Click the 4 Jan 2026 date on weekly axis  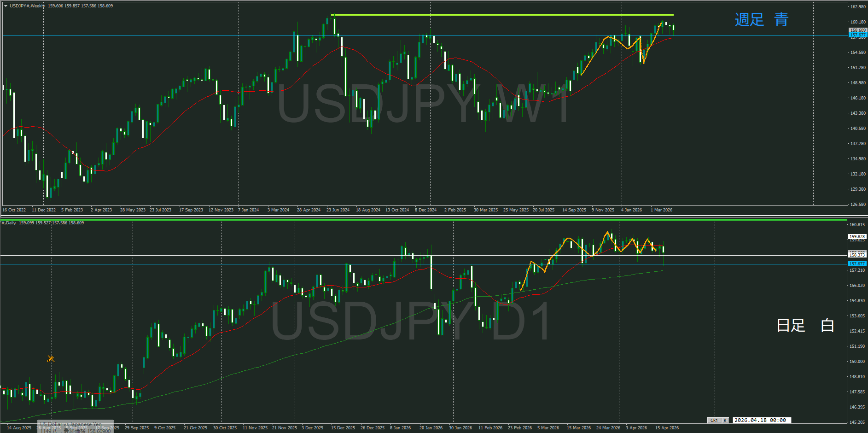(x=631, y=210)
